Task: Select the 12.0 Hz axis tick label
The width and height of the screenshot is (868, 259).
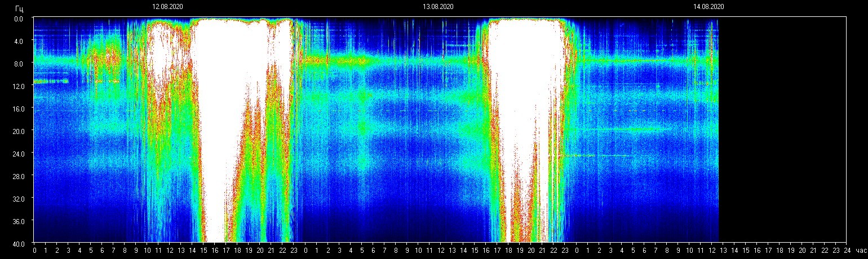Action: point(20,86)
